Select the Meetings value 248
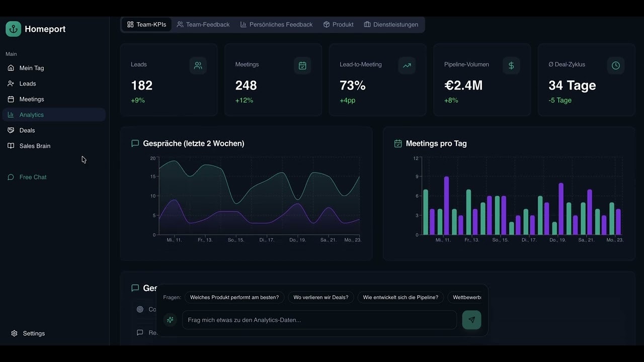 point(246,85)
